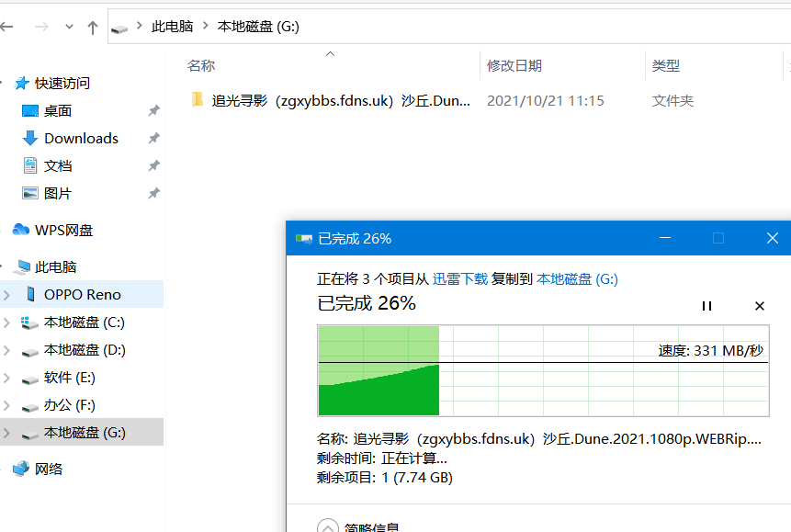Open 文档 in quick access
The height and width of the screenshot is (532, 791).
pyautogui.click(x=58, y=165)
